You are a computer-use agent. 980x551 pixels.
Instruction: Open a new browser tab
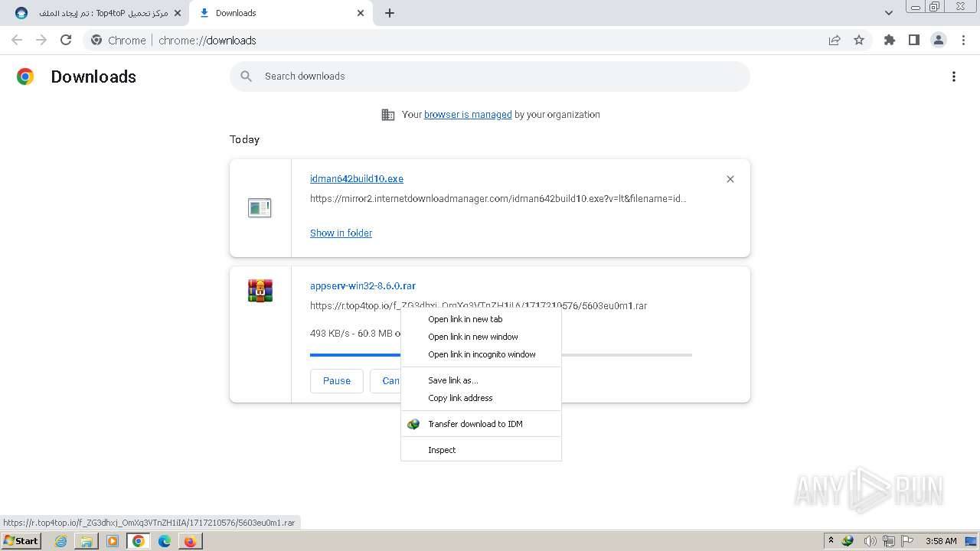click(390, 13)
